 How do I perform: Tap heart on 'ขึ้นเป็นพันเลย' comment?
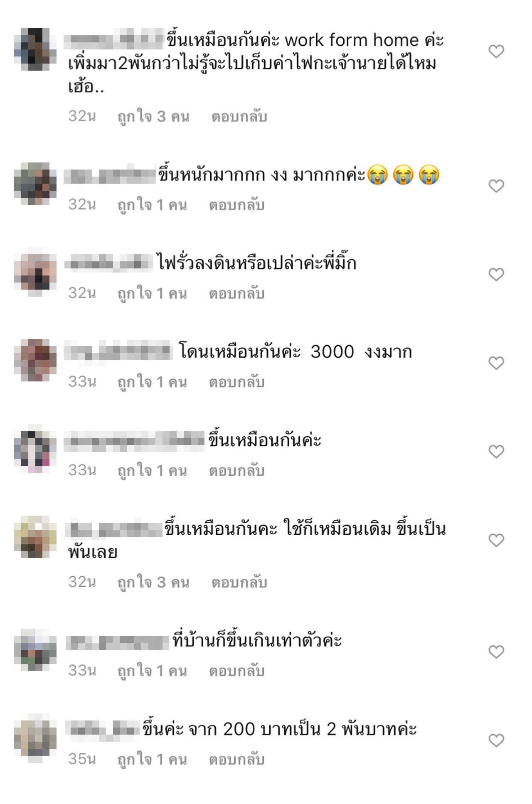tap(496, 540)
